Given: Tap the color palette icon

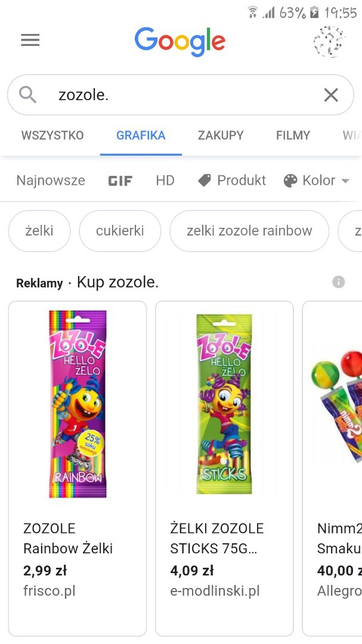Looking at the screenshot, I should 290,181.
